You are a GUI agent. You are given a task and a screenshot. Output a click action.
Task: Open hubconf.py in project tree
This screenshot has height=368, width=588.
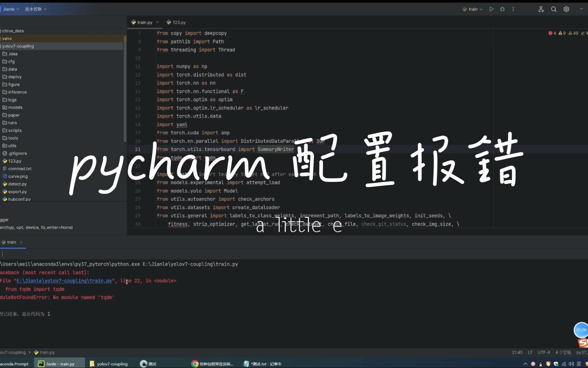(x=17, y=199)
